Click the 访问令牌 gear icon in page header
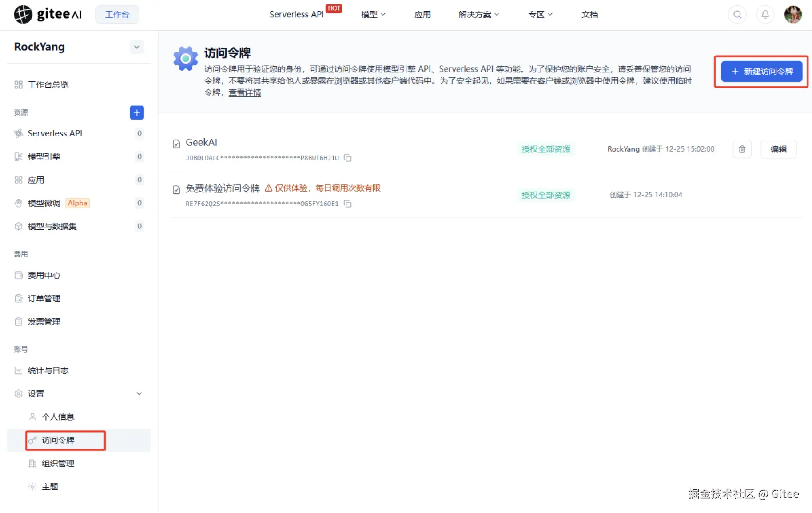812x513 pixels. 185,59
